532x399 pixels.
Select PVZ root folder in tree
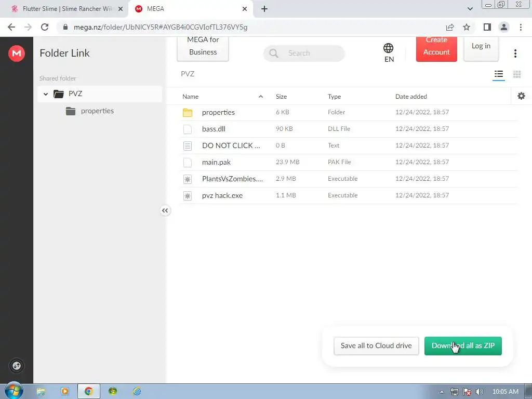[75, 94]
